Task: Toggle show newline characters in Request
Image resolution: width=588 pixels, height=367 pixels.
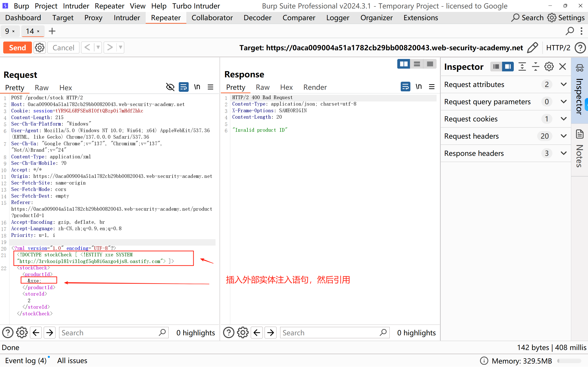Action: (197, 87)
